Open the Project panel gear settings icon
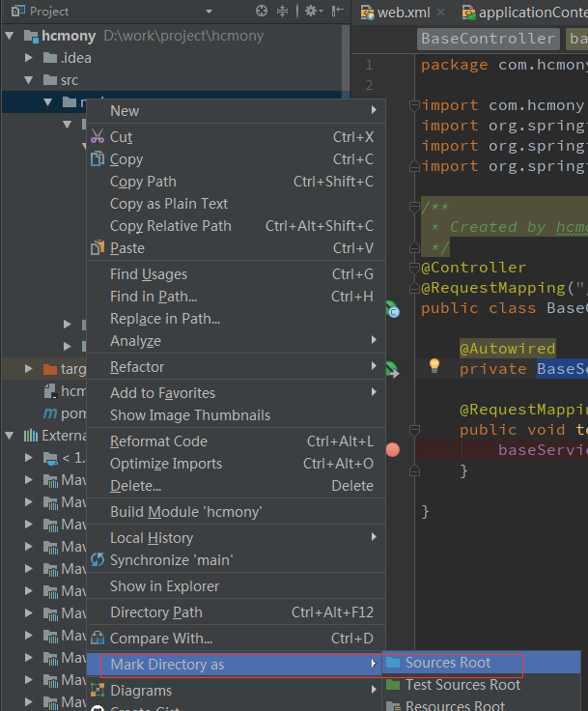Image resolution: width=588 pixels, height=711 pixels. pos(313,11)
